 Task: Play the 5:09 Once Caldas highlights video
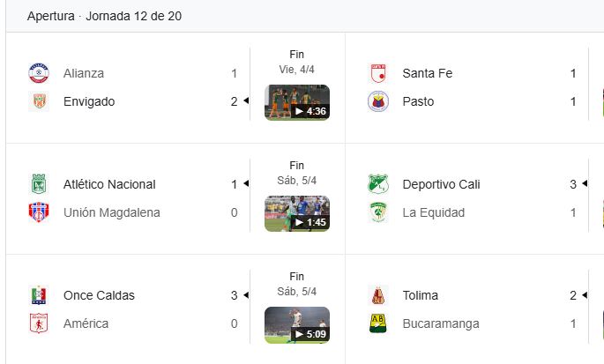coord(297,324)
